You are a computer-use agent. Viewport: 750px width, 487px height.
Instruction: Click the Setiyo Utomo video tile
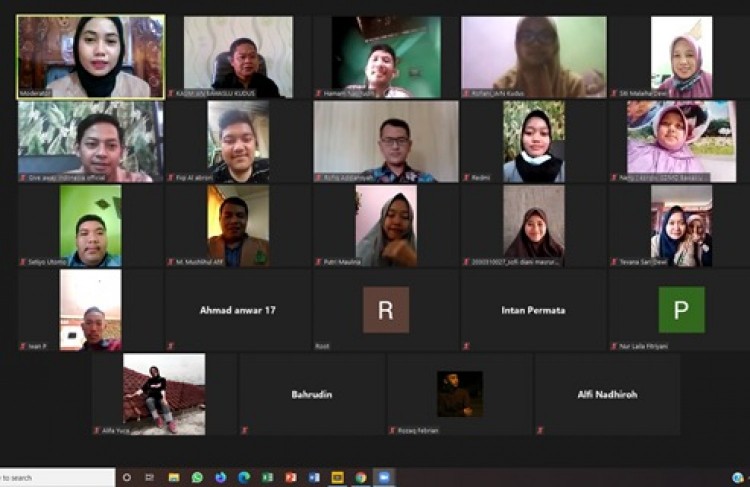[90, 226]
